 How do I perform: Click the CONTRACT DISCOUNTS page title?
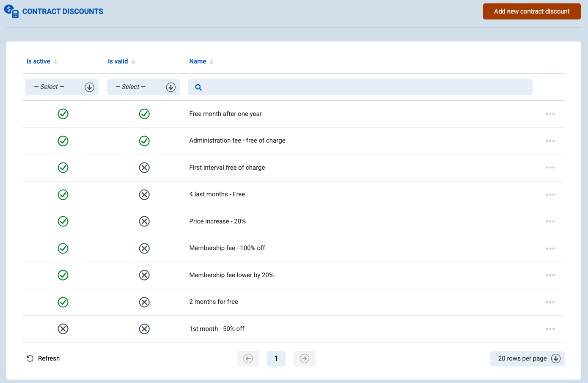coord(63,11)
